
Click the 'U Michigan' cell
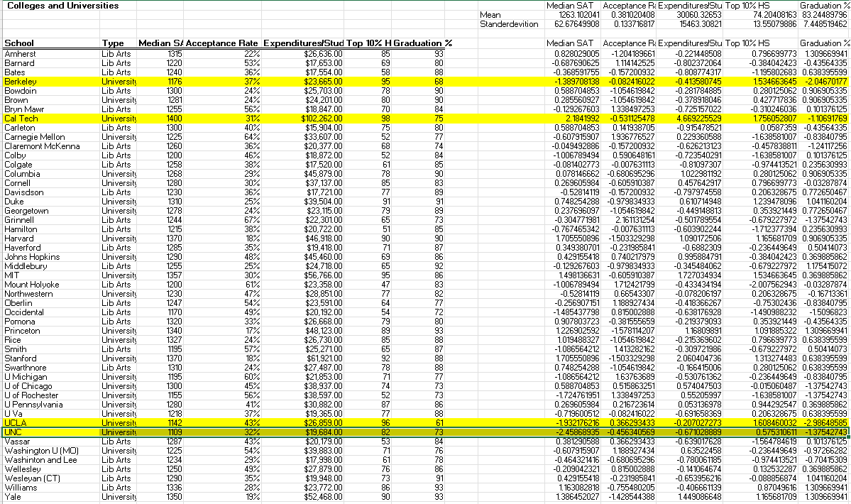pos(26,376)
